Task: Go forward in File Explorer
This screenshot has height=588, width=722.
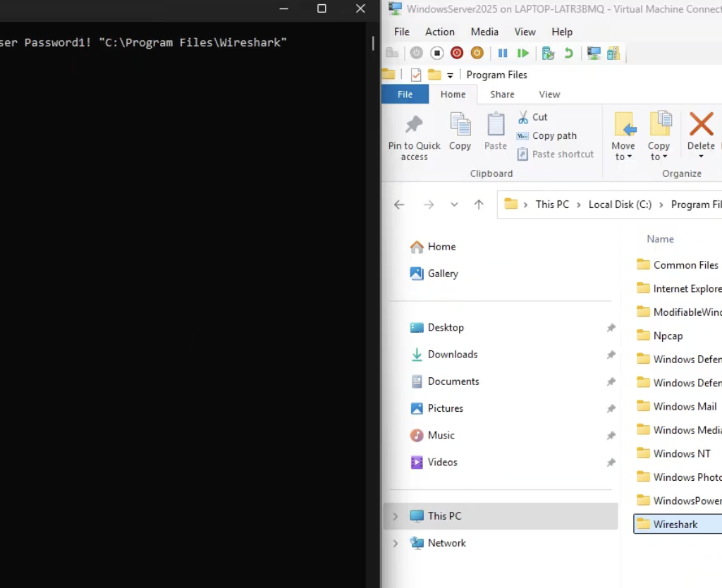Action: point(429,204)
